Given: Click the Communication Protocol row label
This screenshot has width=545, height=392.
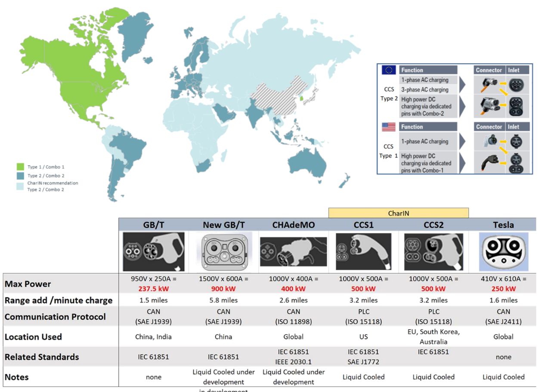Looking at the screenshot, I should [55, 317].
